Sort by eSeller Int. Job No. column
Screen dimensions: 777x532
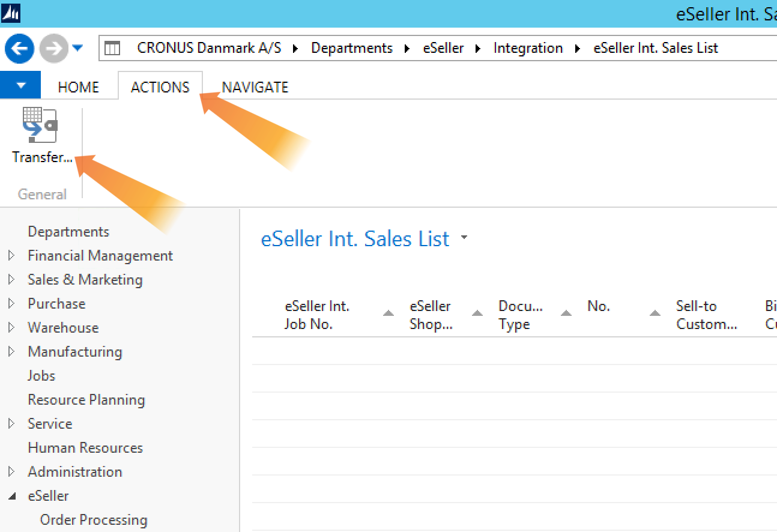coord(317,315)
